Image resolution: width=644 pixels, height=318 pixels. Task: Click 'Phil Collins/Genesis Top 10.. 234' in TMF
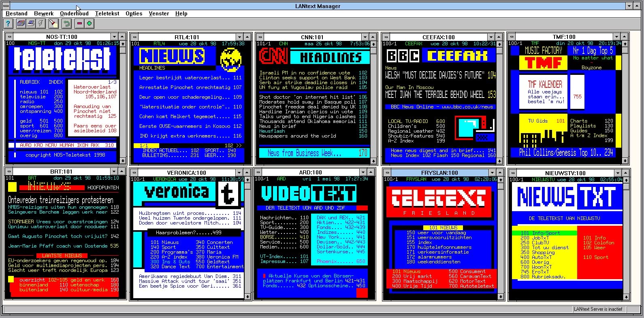click(x=566, y=153)
